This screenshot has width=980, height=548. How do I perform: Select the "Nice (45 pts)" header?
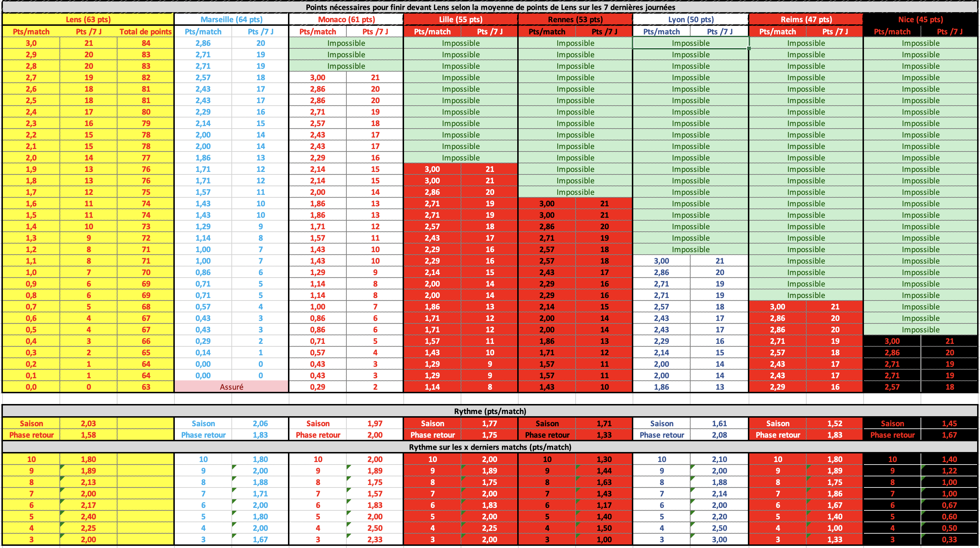921,19
